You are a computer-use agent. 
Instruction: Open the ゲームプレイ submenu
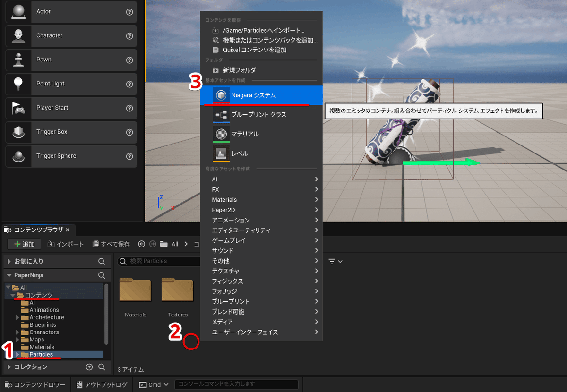[261, 240]
